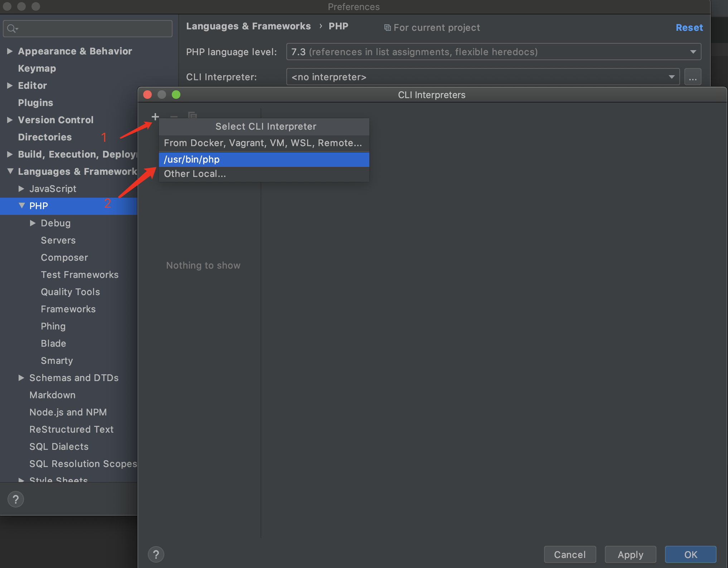Click the Reset link

click(689, 28)
